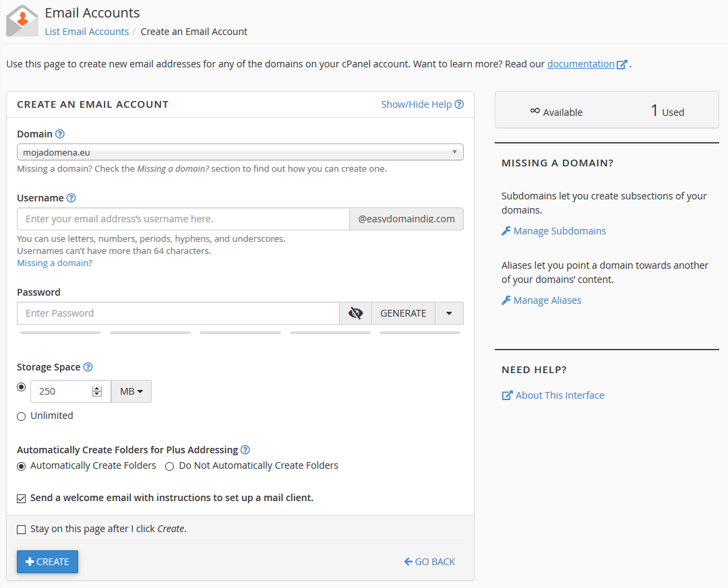728x588 pixels.
Task: Click the Storage Space help icon
Action: point(88,367)
